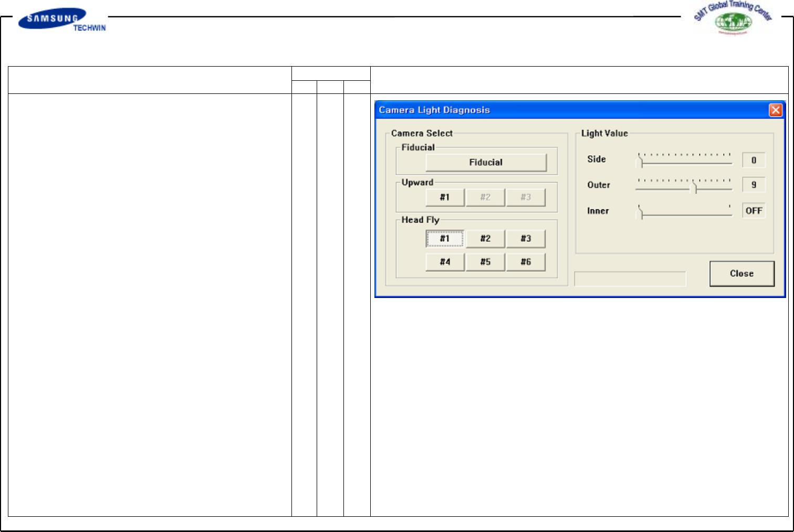This screenshot has height=532, width=794.
Task: Close Camera Light Diagnosis with the red X
Action: coord(775,110)
